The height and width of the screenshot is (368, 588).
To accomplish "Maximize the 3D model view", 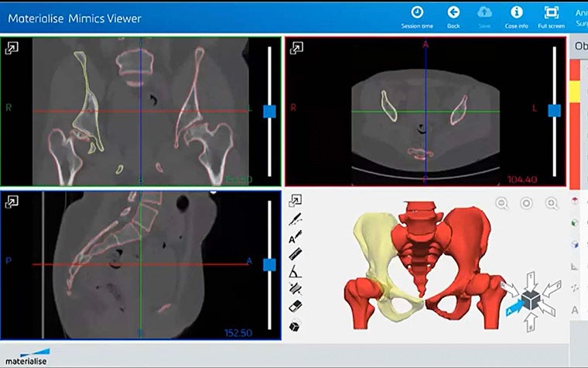I will (x=295, y=201).
